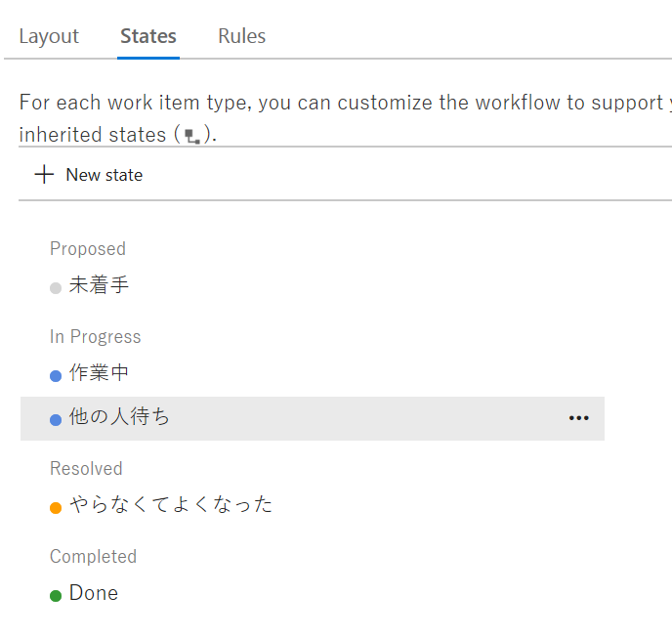Click the plus icon beside New state

click(44, 175)
